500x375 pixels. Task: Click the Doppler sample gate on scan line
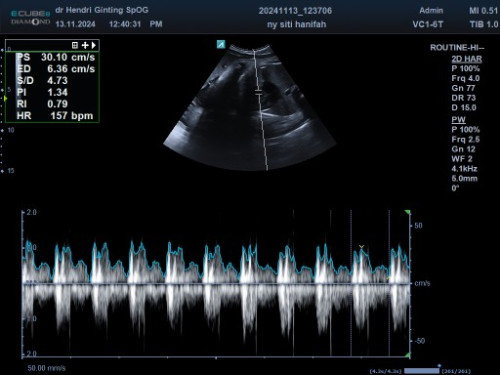pyautogui.click(x=258, y=92)
